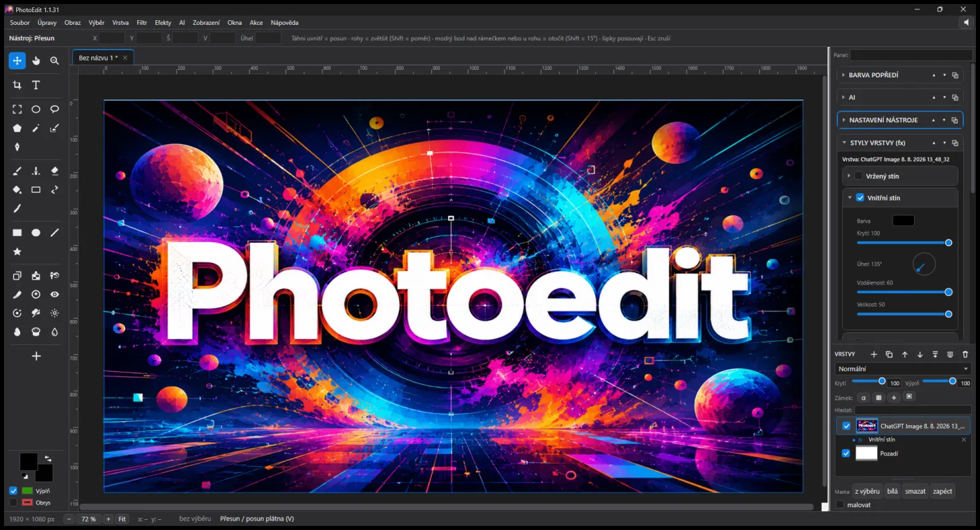Open the Filtr menu
980x530 pixels.
pyautogui.click(x=142, y=23)
